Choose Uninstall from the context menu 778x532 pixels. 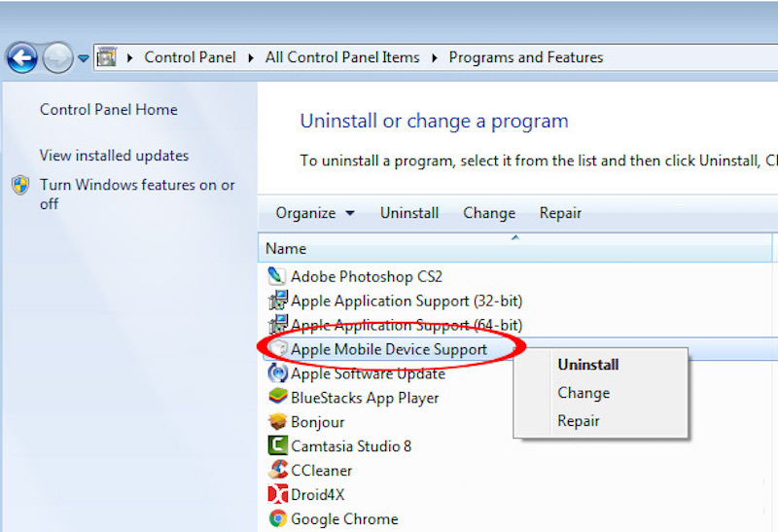pyautogui.click(x=587, y=366)
